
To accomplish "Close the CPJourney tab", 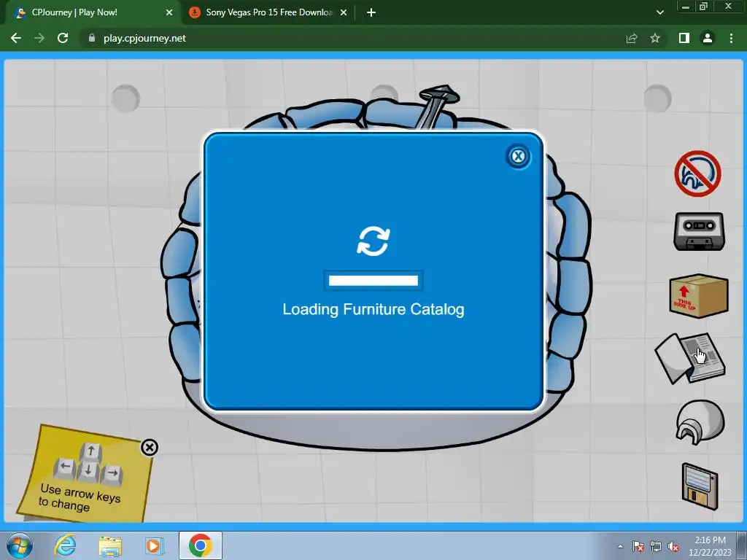I will point(169,13).
